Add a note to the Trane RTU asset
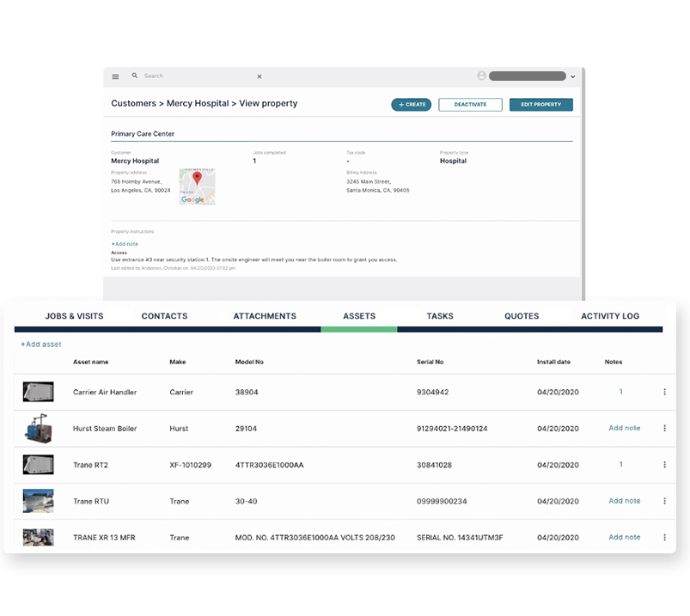 pos(624,501)
